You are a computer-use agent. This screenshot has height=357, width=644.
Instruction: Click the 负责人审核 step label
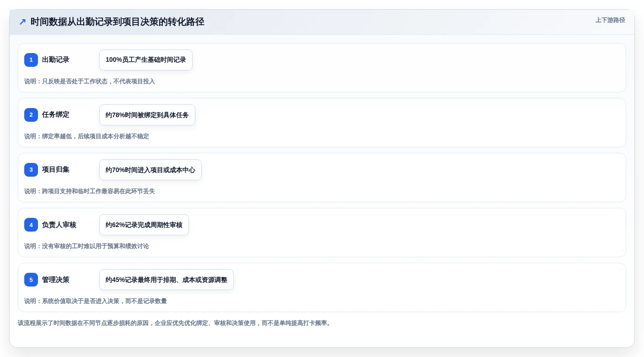coord(59,225)
